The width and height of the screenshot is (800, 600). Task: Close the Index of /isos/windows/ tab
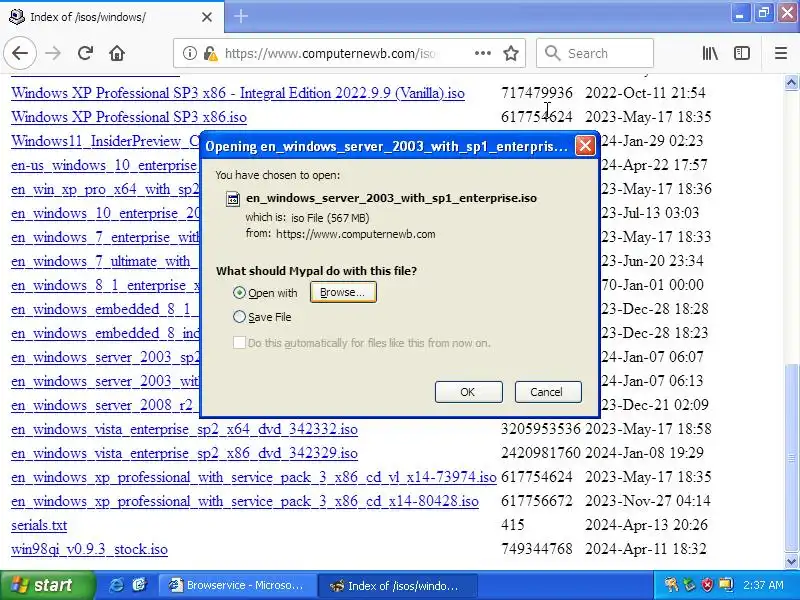point(207,17)
